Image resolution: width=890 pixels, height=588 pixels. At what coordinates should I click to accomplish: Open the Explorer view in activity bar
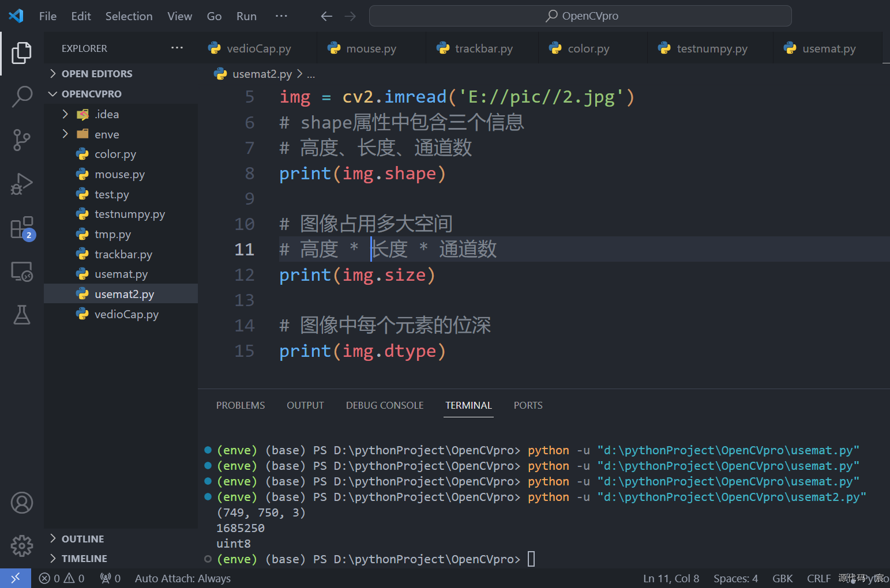pos(22,53)
